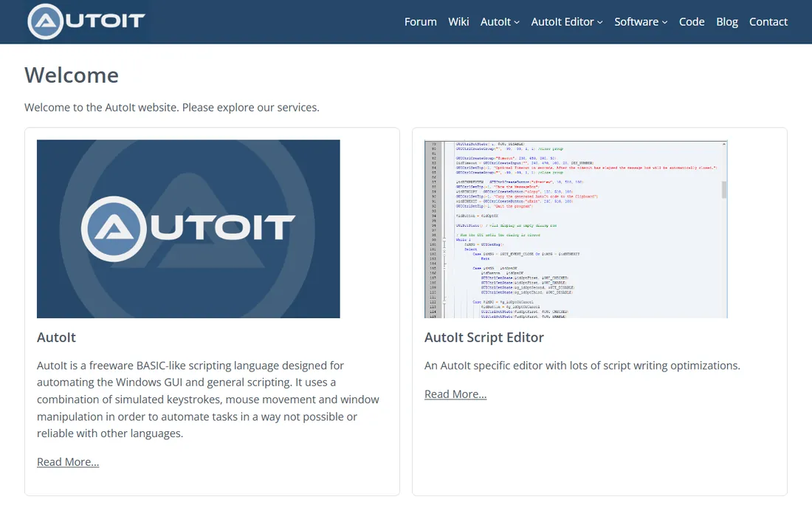812x508 pixels.
Task: Click the AutoIt logo in header
Action: pyautogui.click(x=86, y=21)
